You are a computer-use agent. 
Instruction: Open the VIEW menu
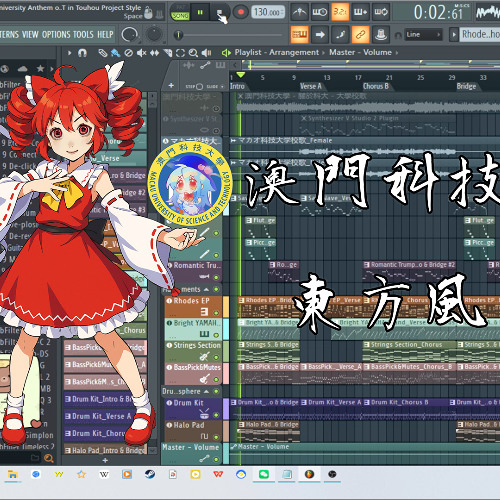click(30, 34)
